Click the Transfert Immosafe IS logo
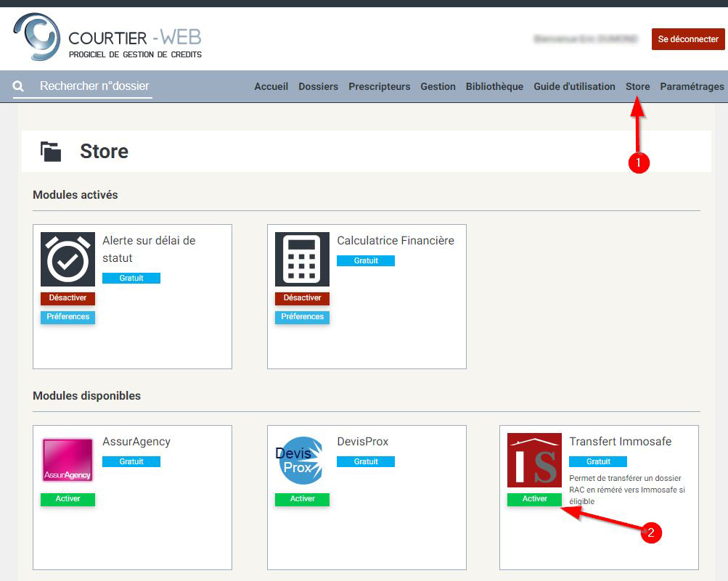This screenshot has height=581, width=728. pyautogui.click(x=534, y=460)
